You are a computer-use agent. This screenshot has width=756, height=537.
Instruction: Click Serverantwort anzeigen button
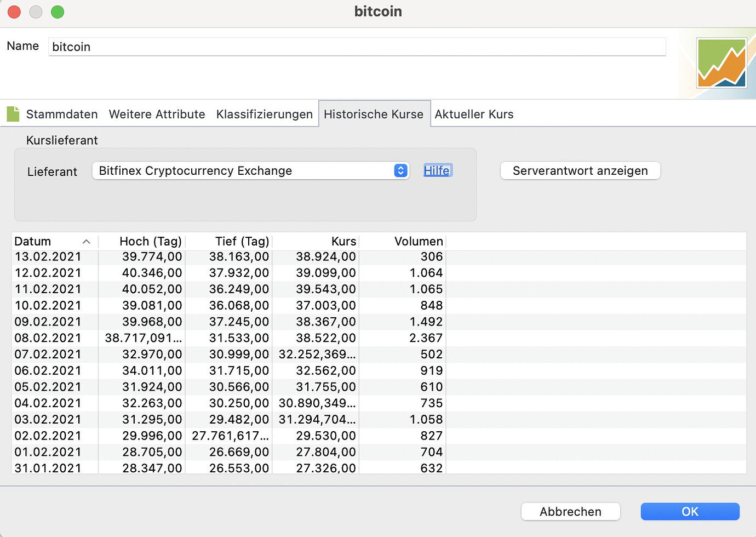[580, 170]
